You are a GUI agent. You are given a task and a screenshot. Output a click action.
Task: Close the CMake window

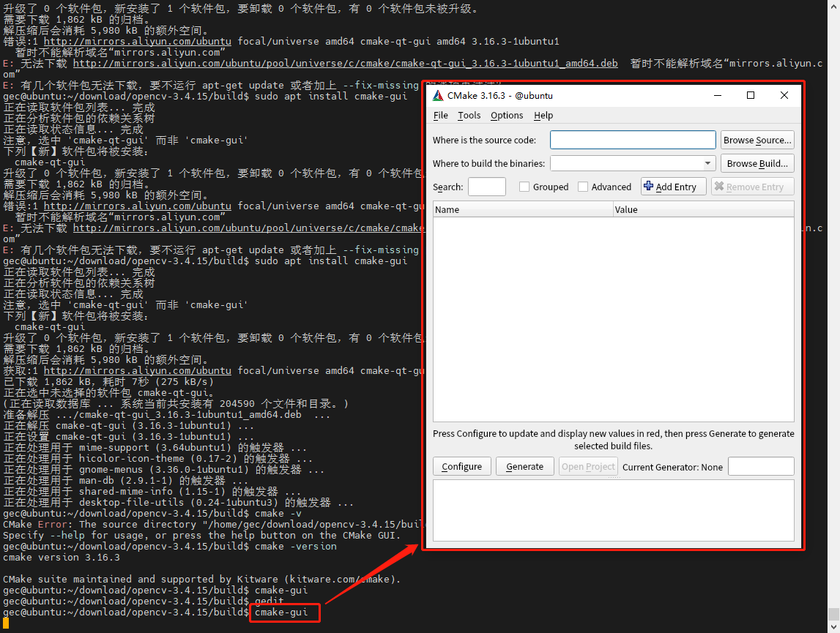point(784,95)
